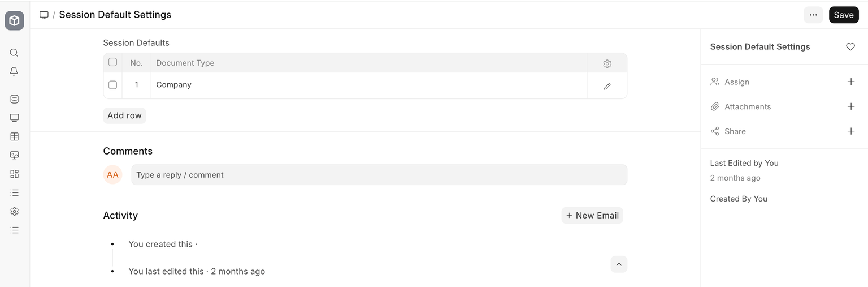Add an assignment with plus icon
This screenshot has height=287, width=868.
(850, 82)
